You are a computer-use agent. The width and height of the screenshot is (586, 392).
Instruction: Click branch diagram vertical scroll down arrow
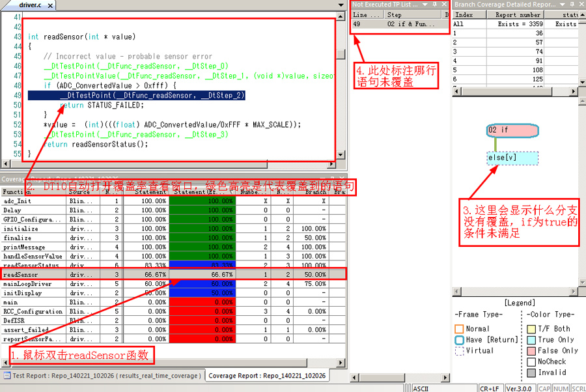click(582, 283)
